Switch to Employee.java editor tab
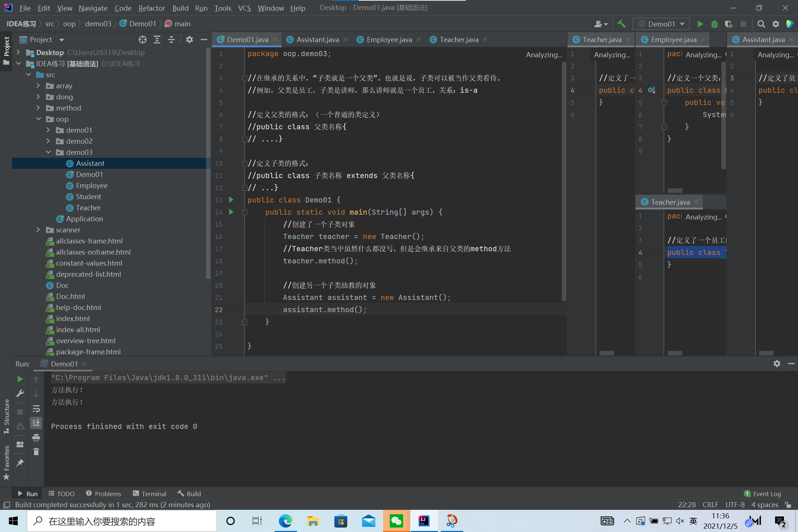This screenshot has width=798, height=532. (389, 40)
